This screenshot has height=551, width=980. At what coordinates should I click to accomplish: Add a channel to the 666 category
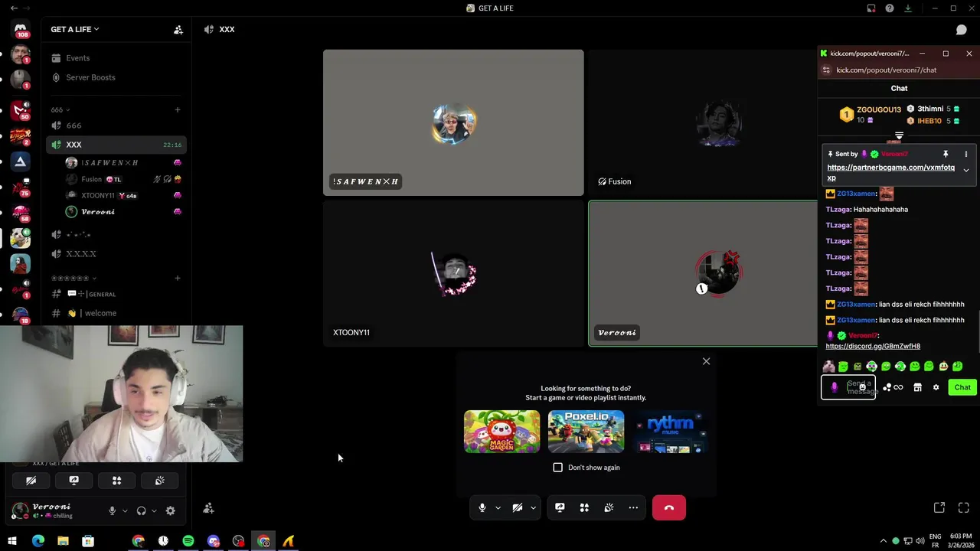click(x=178, y=110)
